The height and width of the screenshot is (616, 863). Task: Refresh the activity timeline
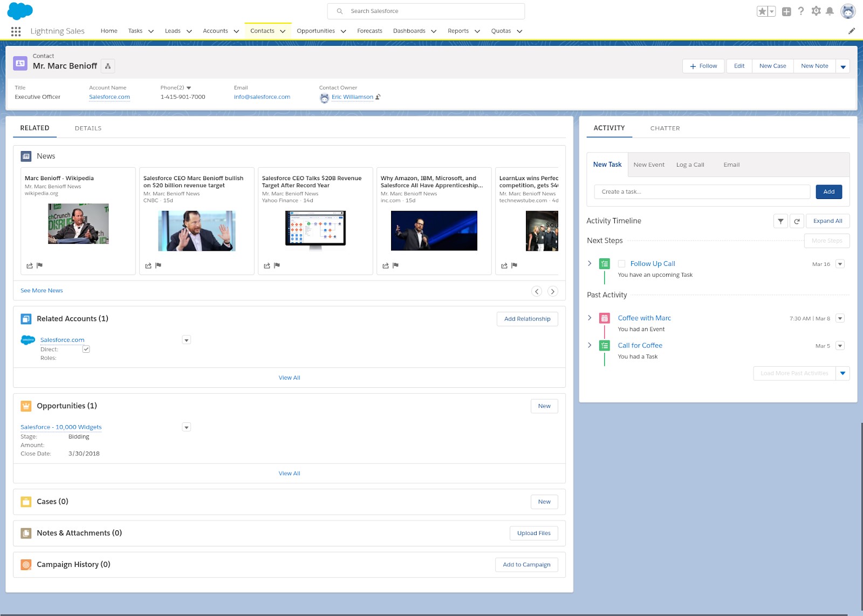pos(797,221)
